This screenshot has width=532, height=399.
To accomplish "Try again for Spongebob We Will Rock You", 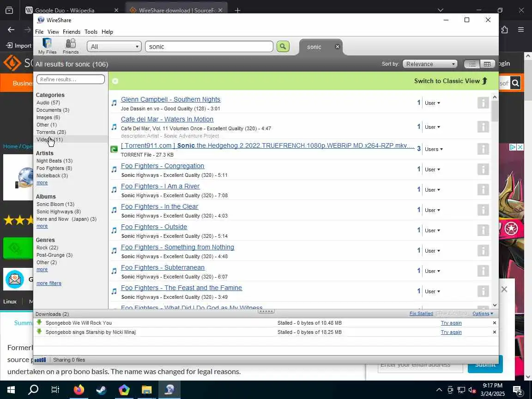I will click(451, 323).
